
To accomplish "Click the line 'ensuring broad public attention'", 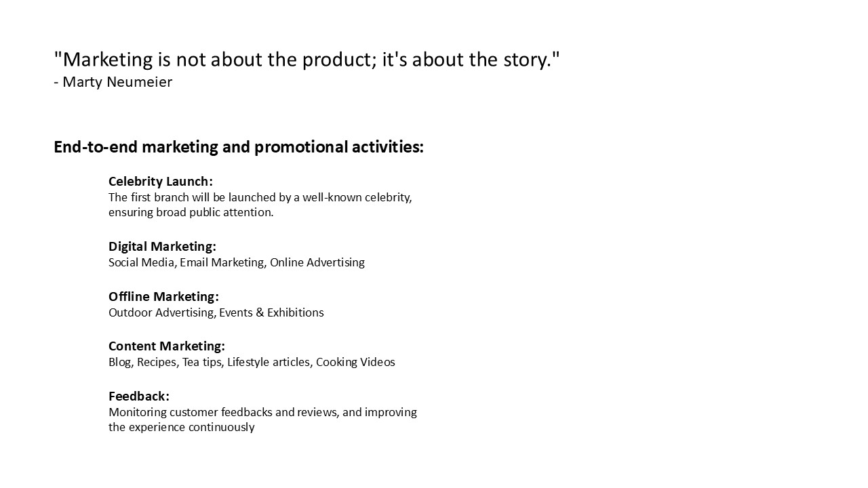I will click(191, 212).
